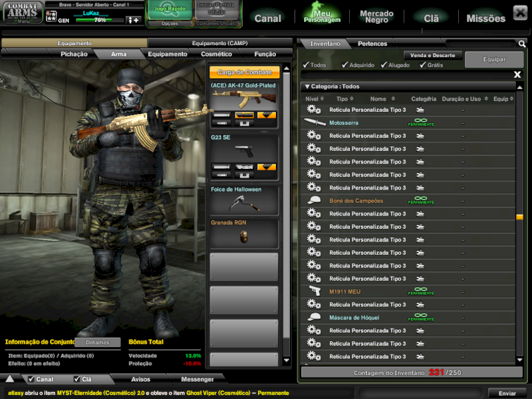This screenshot has width=532, height=399.
Task: Sort inventory by Duração e Uso column
Action: [464, 98]
